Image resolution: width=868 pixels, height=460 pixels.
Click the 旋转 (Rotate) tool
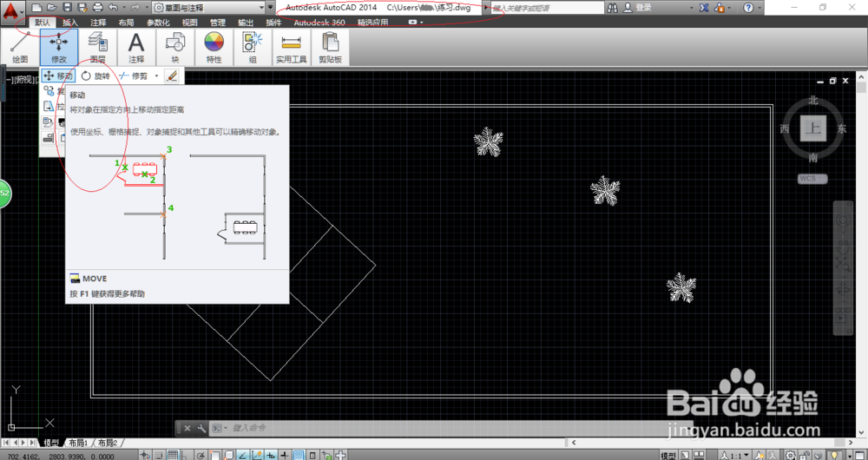pos(95,76)
